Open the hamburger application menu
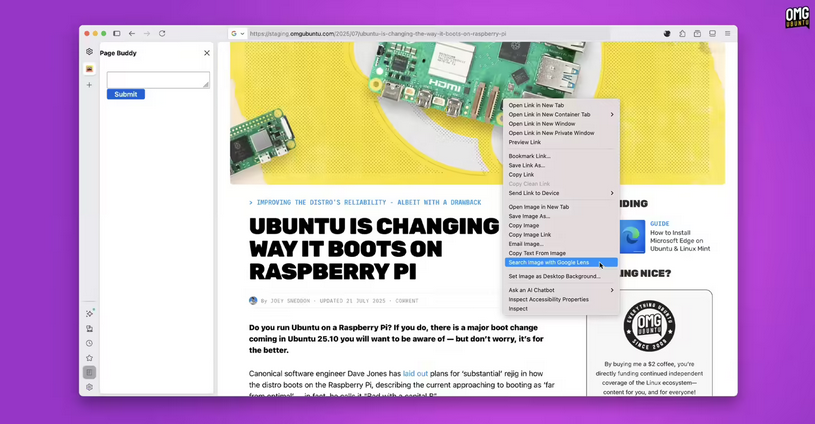Viewport: 815px width, 424px height. point(727,34)
